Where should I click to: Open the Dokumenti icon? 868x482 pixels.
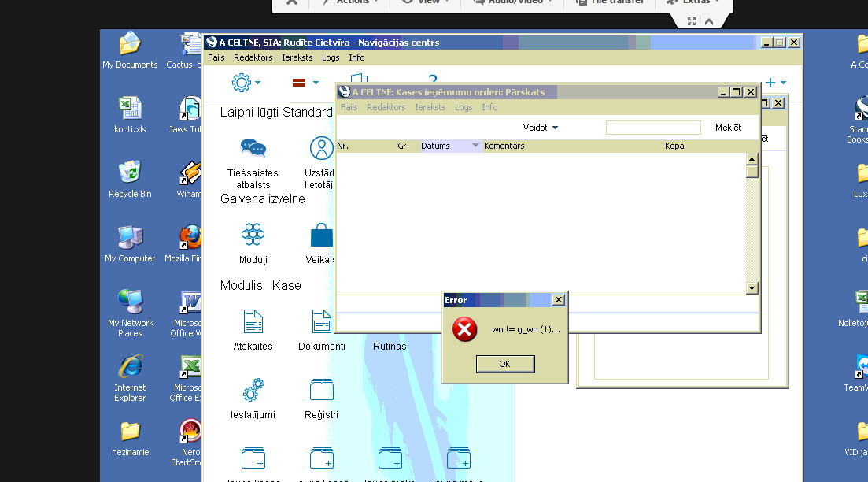tap(321, 322)
